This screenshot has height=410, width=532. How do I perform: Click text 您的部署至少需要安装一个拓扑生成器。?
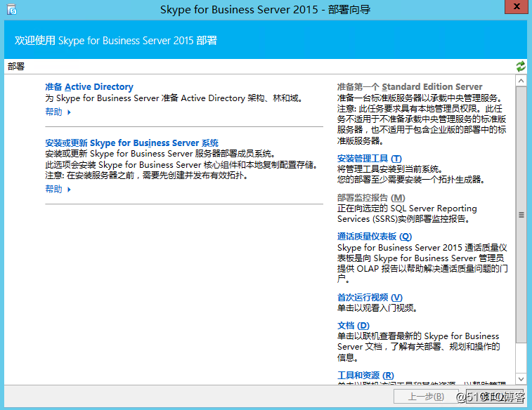click(410, 179)
